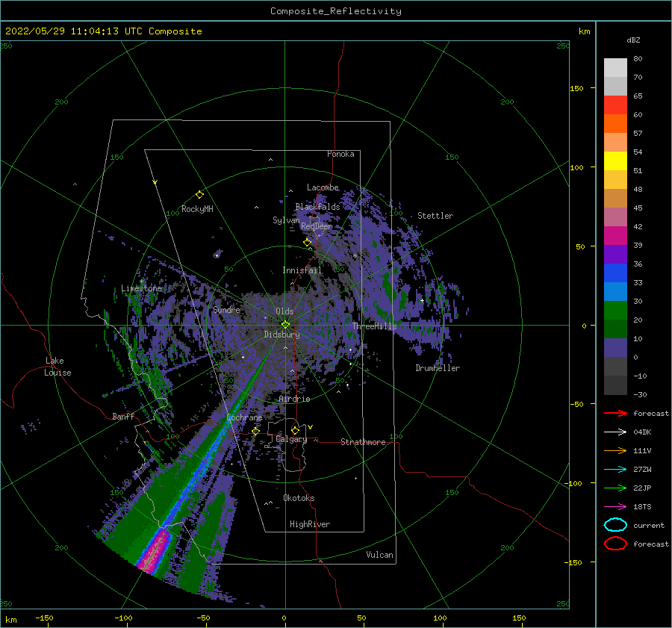
Task: Click the dBZ legend heading
Action: [633, 40]
